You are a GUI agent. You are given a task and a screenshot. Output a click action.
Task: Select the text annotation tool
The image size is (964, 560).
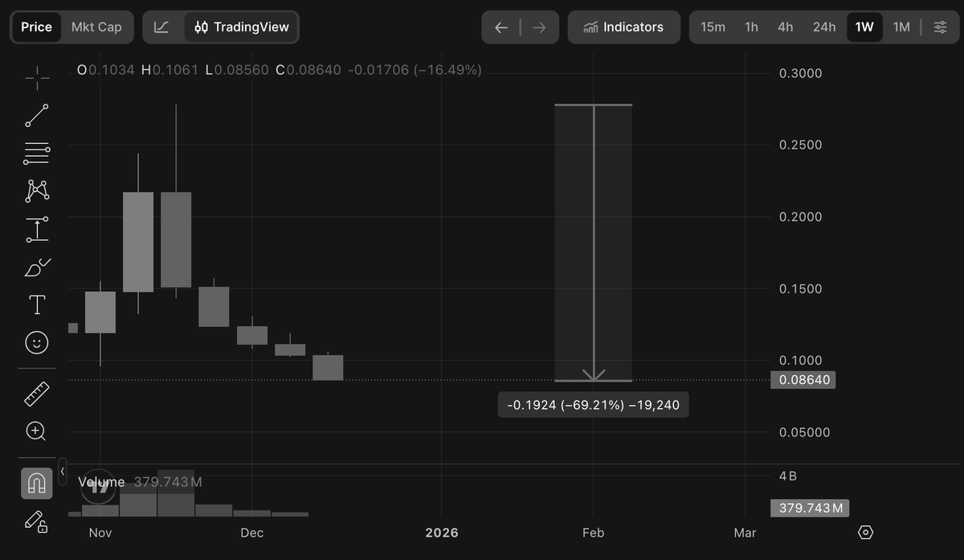(37, 305)
